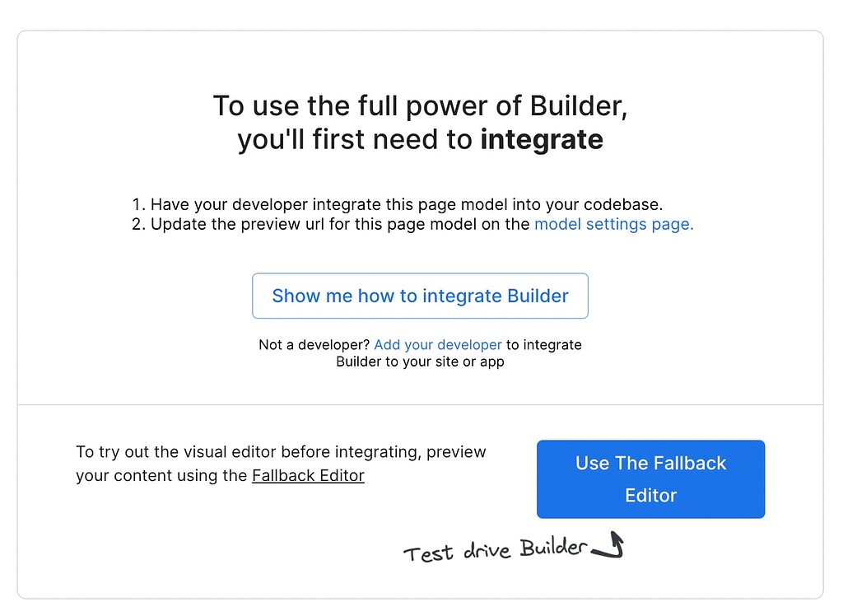Click step two about the preview url
Image resolution: width=843 pixels, height=616 pixels.
[420, 224]
